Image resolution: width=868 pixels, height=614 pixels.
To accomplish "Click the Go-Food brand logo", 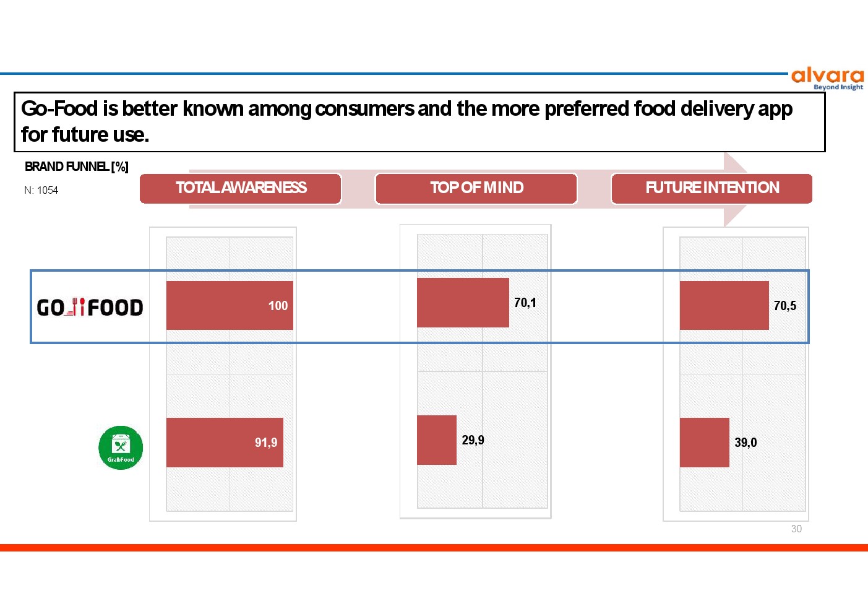I will (90, 307).
